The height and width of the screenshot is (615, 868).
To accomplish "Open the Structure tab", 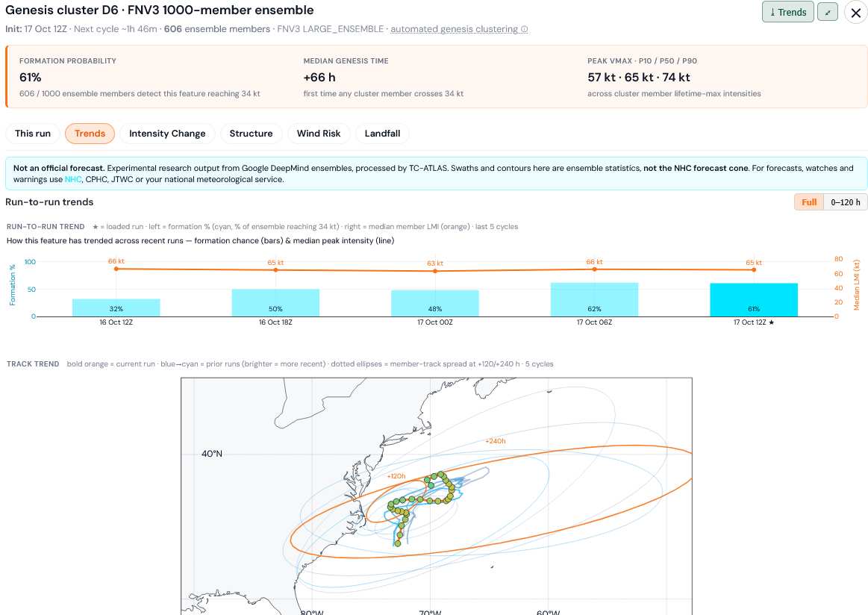I will point(251,134).
